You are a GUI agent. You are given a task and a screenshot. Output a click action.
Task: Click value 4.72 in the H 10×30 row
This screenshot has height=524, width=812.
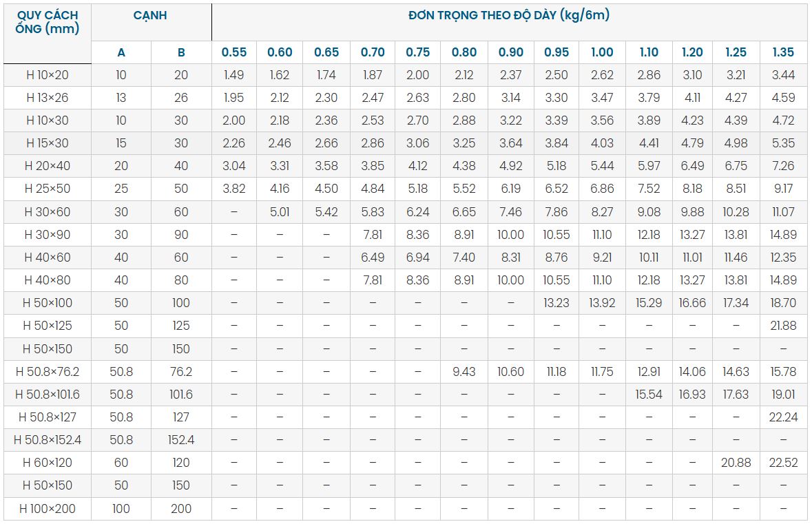click(783, 120)
